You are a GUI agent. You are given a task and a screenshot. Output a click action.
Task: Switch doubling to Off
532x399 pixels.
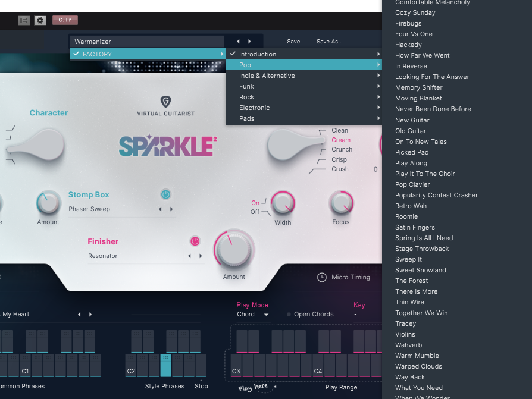click(255, 212)
